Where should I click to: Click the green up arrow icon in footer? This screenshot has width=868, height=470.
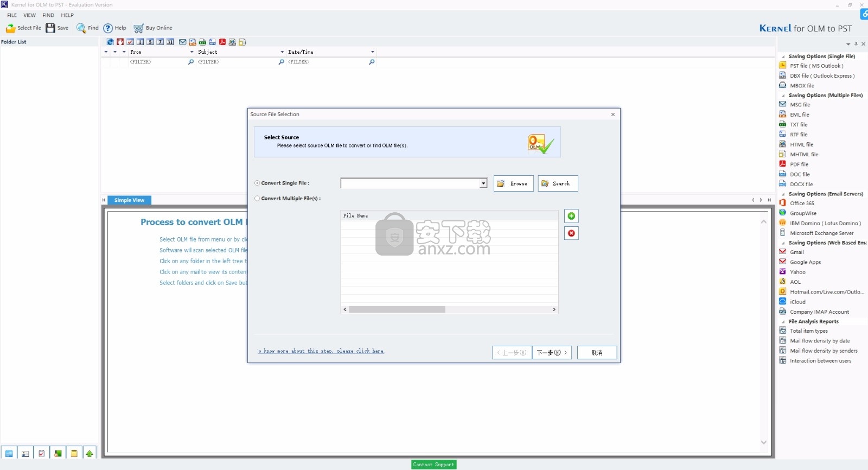[x=90, y=453]
